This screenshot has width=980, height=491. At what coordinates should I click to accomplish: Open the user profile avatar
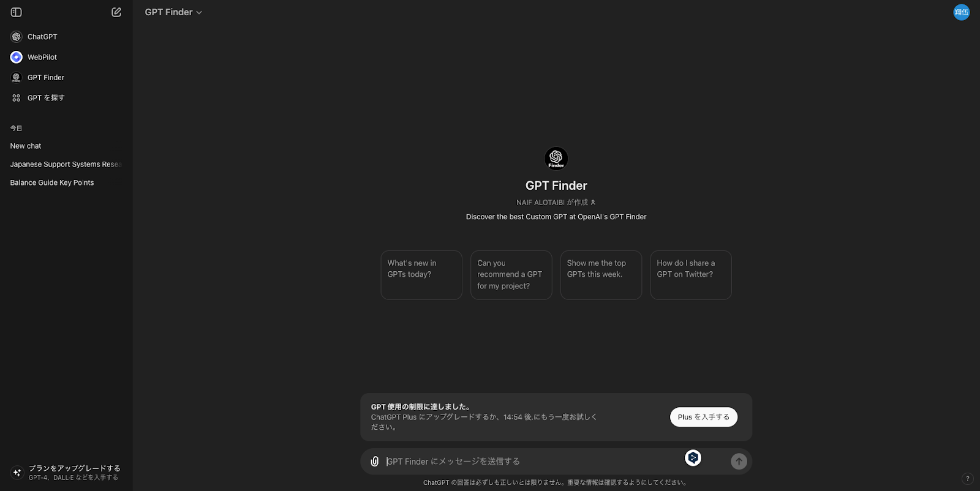point(962,12)
